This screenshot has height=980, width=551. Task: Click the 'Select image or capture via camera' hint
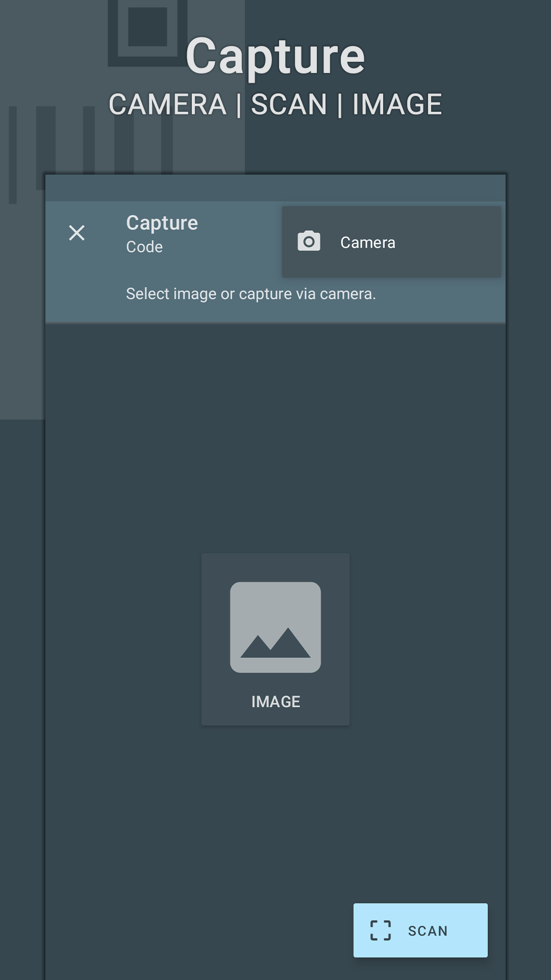251,294
